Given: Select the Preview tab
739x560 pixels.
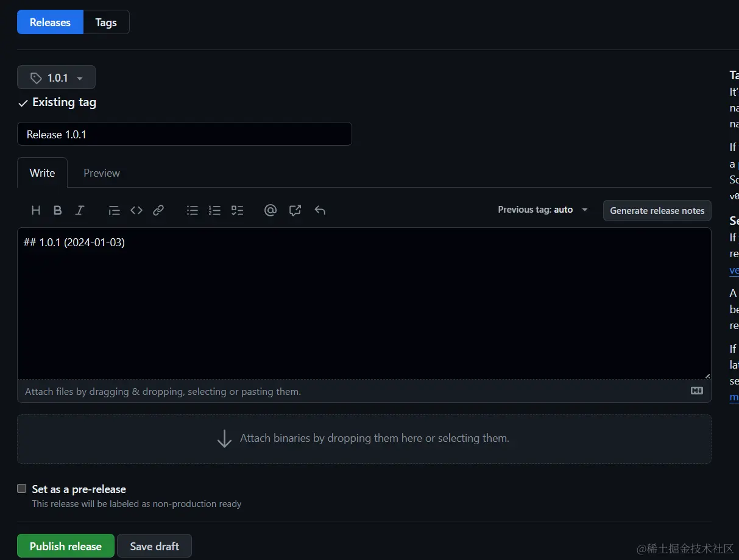Looking at the screenshot, I should [x=102, y=173].
